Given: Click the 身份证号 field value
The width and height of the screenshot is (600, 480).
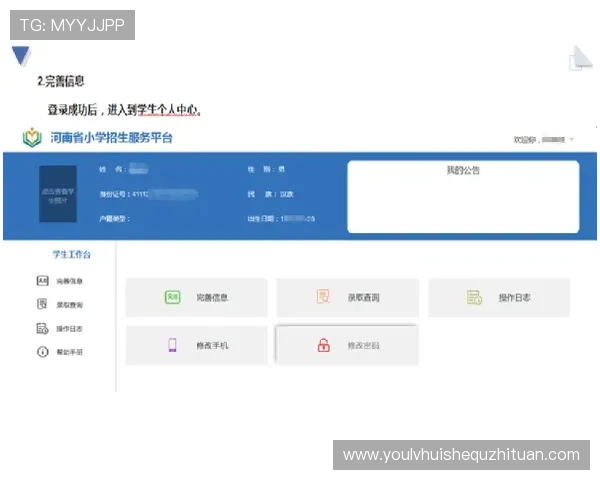Looking at the screenshot, I should 165,194.
